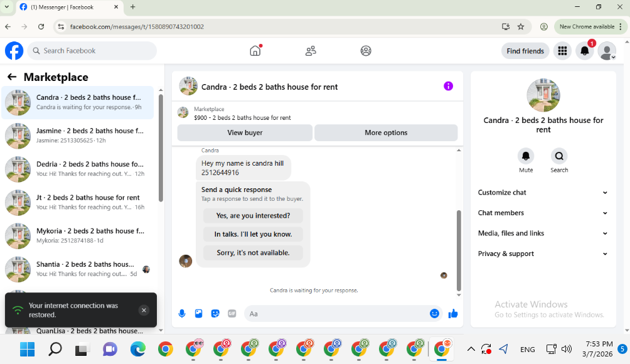The width and height of the screenshot is (630, 364).
Task: Click the browser address bar URL
Action: click(137, 26)
